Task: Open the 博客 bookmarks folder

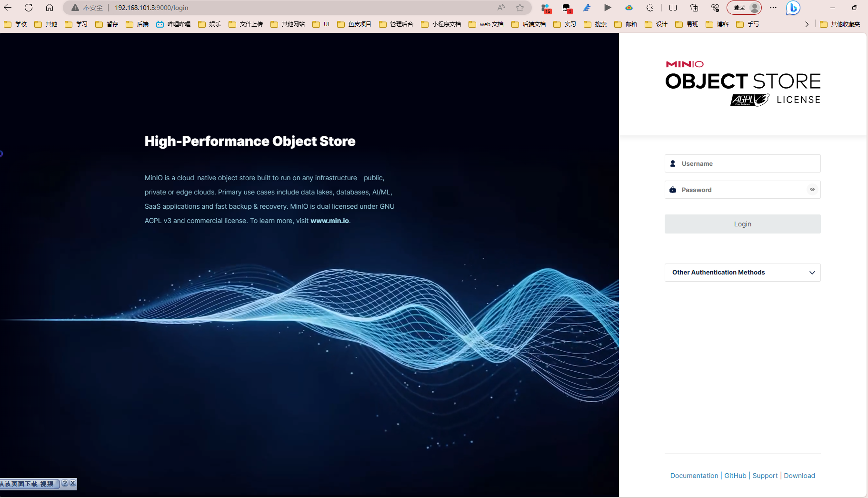Action: (x=717, y=24)
